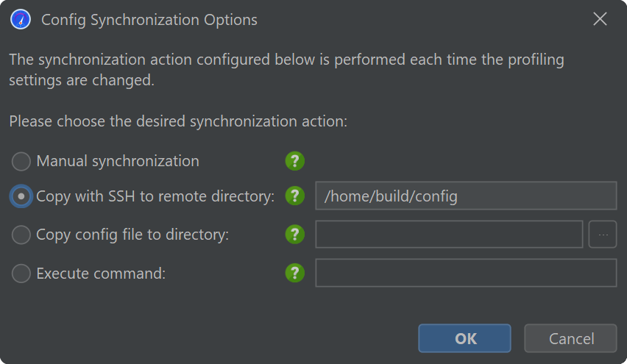Confirm the dialog with OK

point(464,338)
